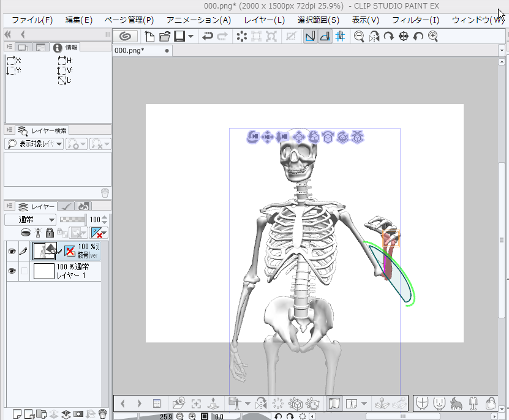Zoom in at canvas status bar
The width and height of the screenshot is (509, 420).
pos(192,416)
